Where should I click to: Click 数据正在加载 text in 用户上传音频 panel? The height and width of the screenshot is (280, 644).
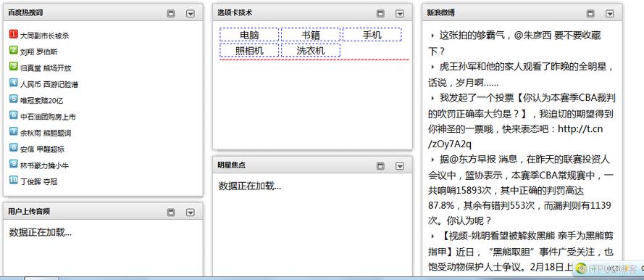pos(41,232)
